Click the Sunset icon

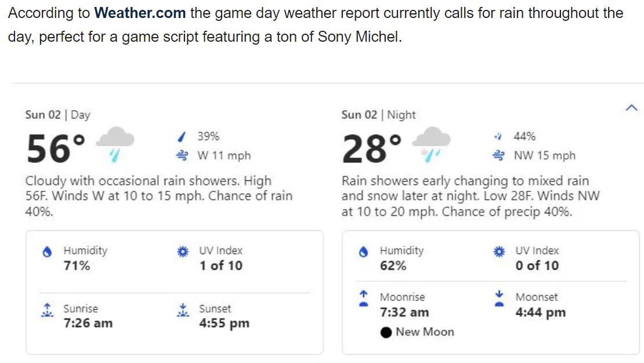point(183,310)
